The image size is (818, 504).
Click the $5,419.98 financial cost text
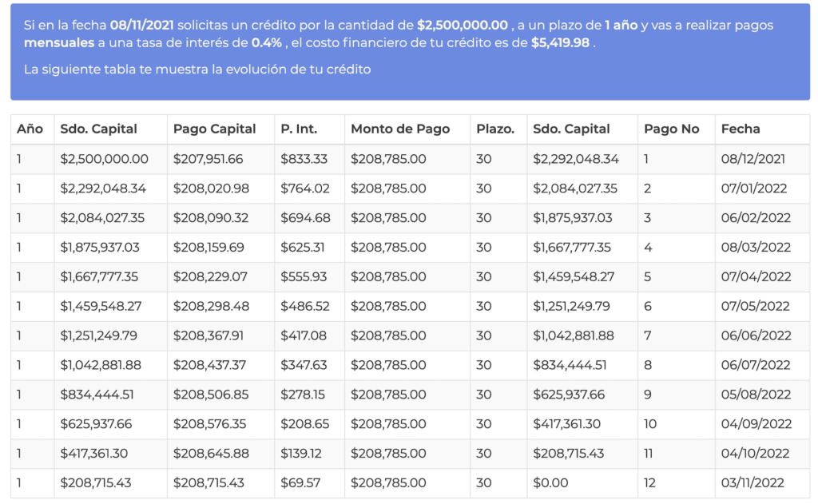click(x=560, y=43)
